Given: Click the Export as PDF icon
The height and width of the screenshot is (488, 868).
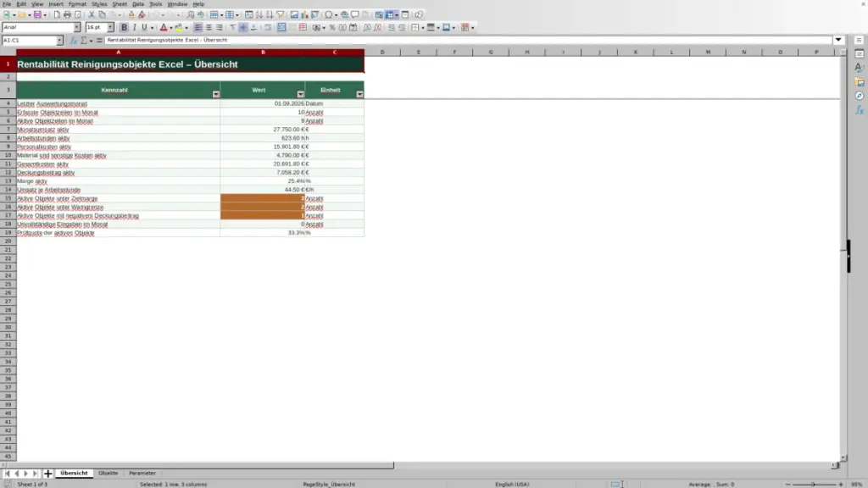Looking at the screenshot, I should (x=57, y=15).
